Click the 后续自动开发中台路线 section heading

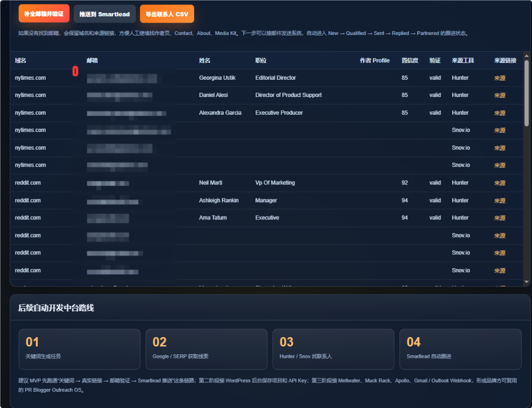[56, 308]
